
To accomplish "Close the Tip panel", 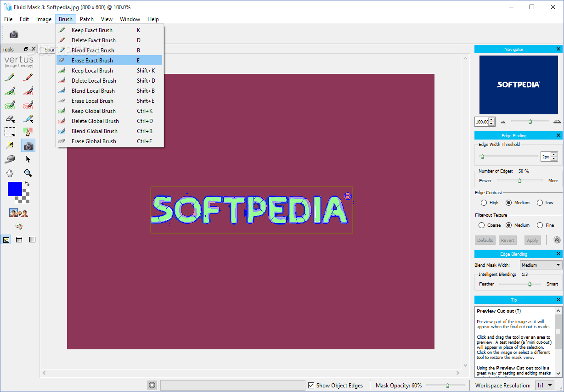I will click(x=558, y=300).
